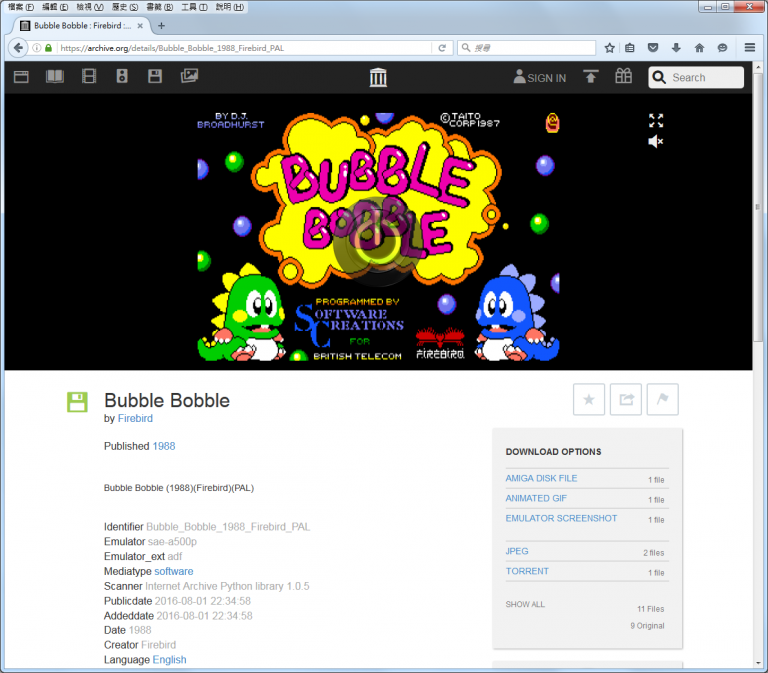Close the Bubble Bobble tab
768x673 pixels.
click(x=140, y=26)
